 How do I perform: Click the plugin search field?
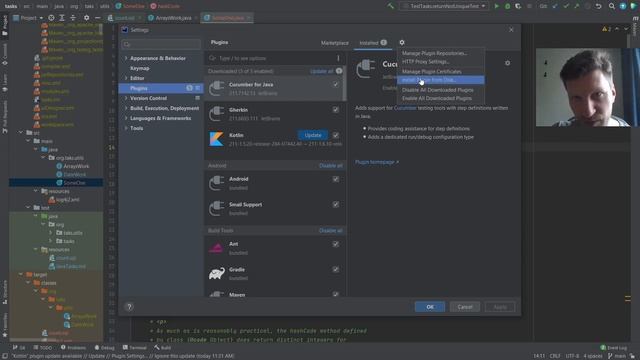[271, 58]
